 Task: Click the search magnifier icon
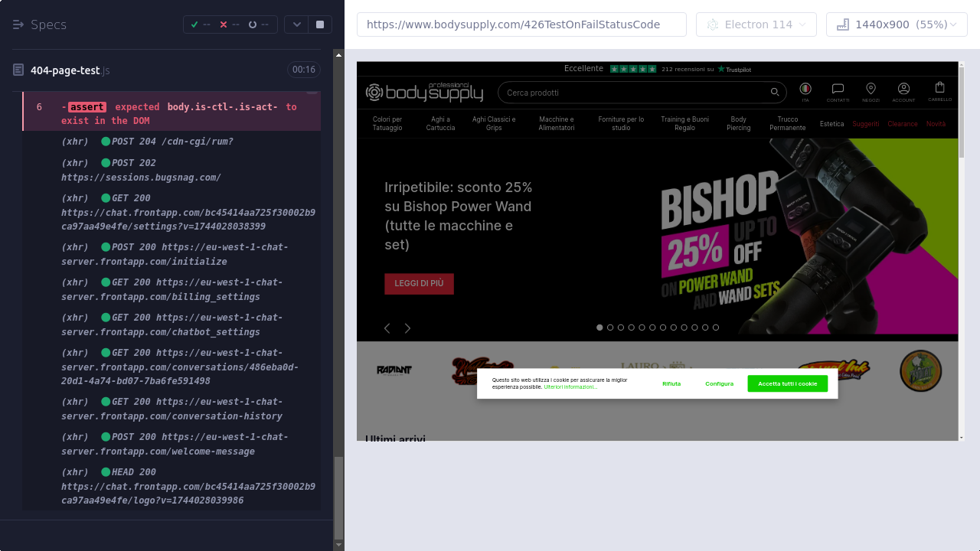click(775, 93)
